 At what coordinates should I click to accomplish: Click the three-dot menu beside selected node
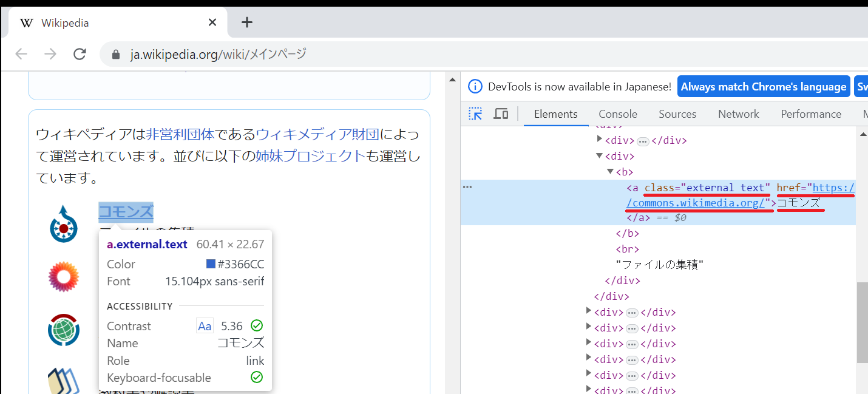pyautogui.click(x=467, y=187)
